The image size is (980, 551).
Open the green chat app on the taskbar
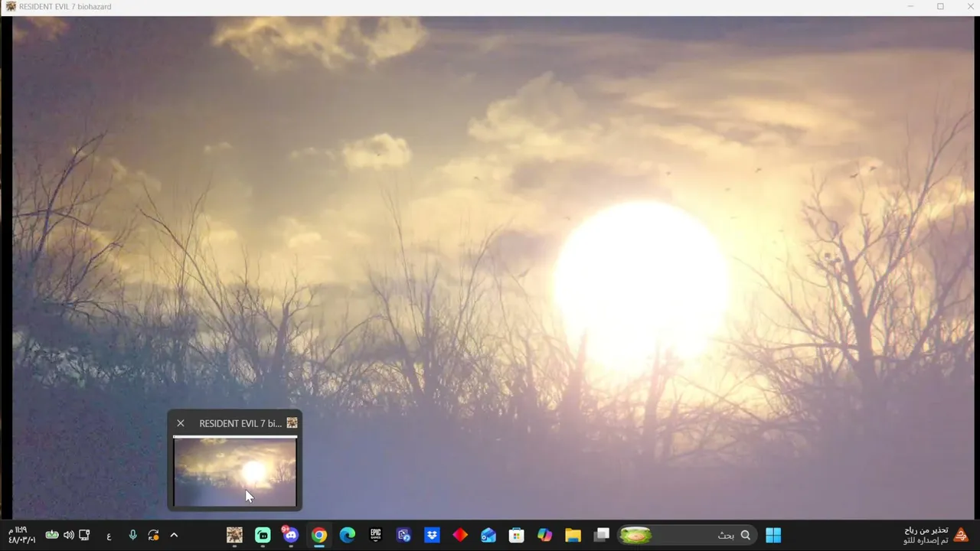click(x=263, y=535)
